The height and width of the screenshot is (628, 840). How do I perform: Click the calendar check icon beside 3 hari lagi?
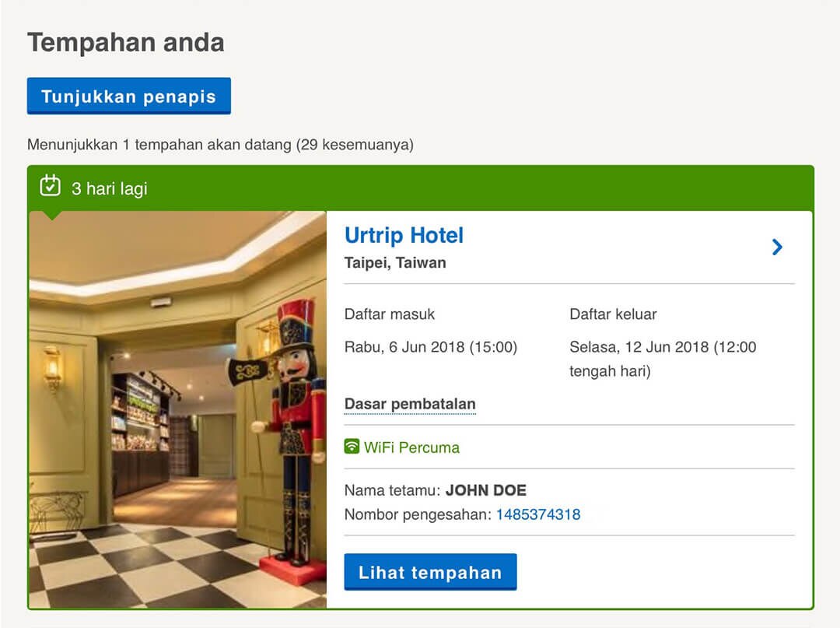coord(51,186)
